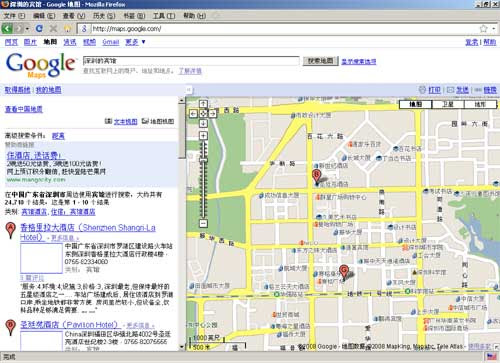Pan the map left with the left arrow
This screenshot has height=363, width=500.
193,114
